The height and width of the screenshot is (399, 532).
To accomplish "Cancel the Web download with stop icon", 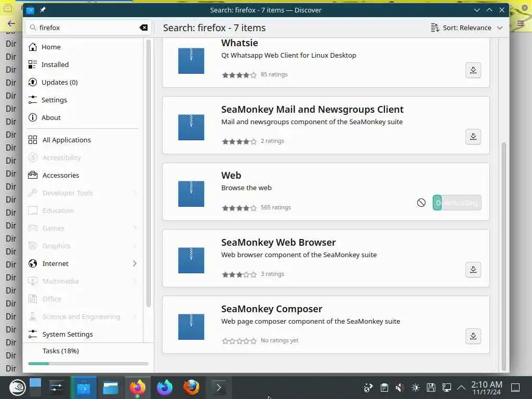I will pos(421,203).
